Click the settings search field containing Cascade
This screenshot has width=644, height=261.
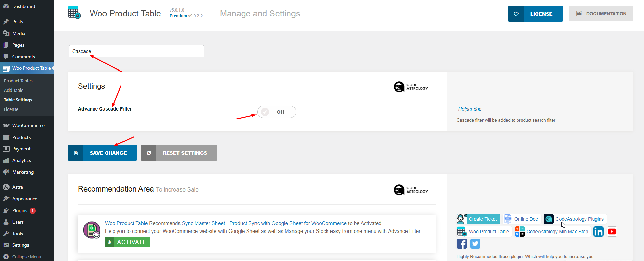coord(136,51)
